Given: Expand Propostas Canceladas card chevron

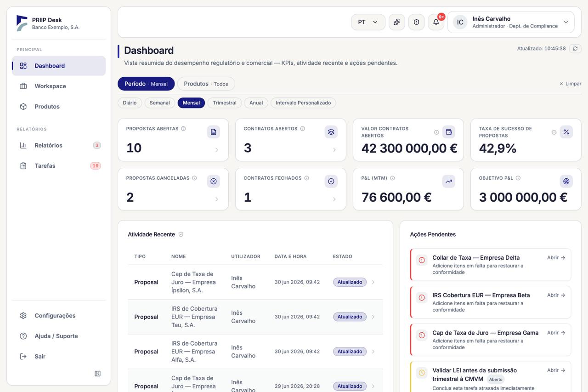Looking at the screenshot, I should [x=217, y=199].
